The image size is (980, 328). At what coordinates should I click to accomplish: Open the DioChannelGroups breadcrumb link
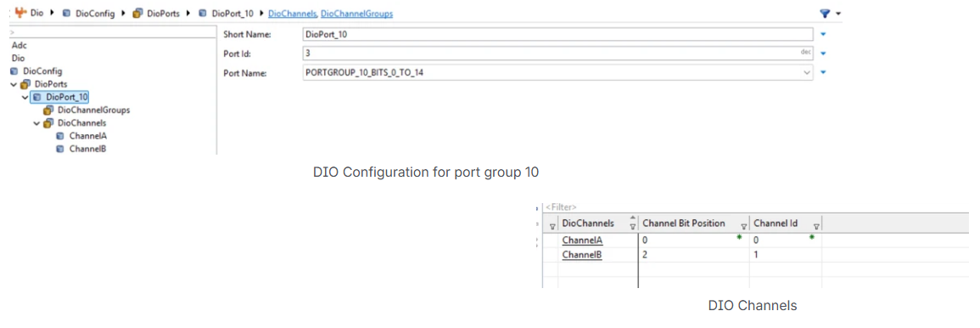click(357, 13)
